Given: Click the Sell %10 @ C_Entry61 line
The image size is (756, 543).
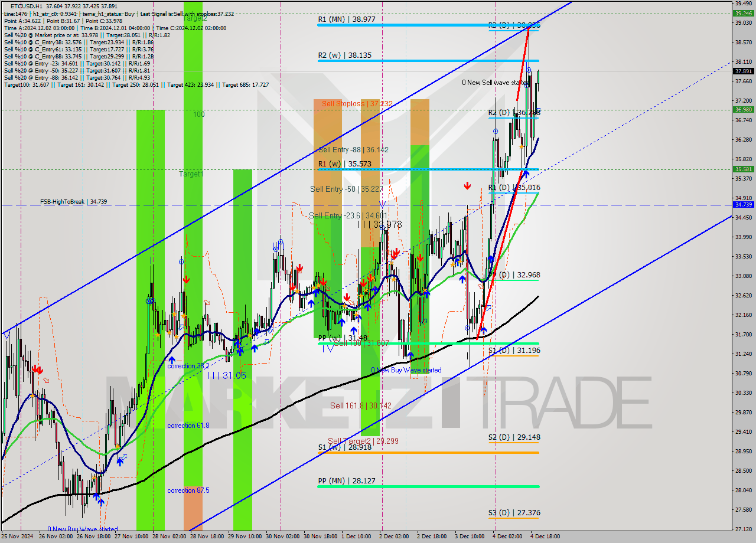Looking at the screenshot, I should (79, 50).
